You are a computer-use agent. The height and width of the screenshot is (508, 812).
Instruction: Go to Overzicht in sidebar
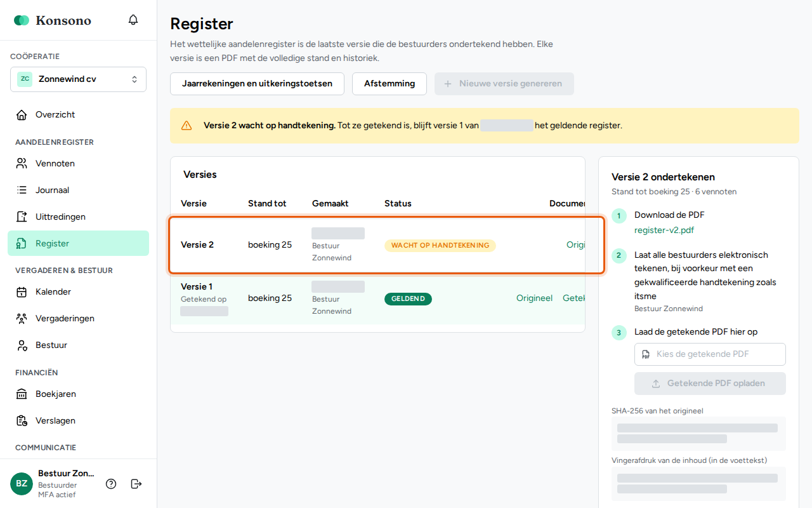tap(78, 115)
